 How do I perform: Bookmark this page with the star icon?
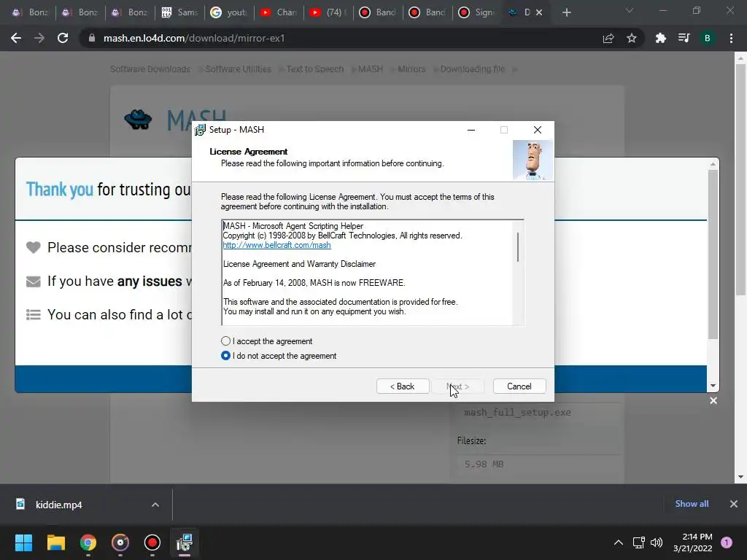coord(632,38)
